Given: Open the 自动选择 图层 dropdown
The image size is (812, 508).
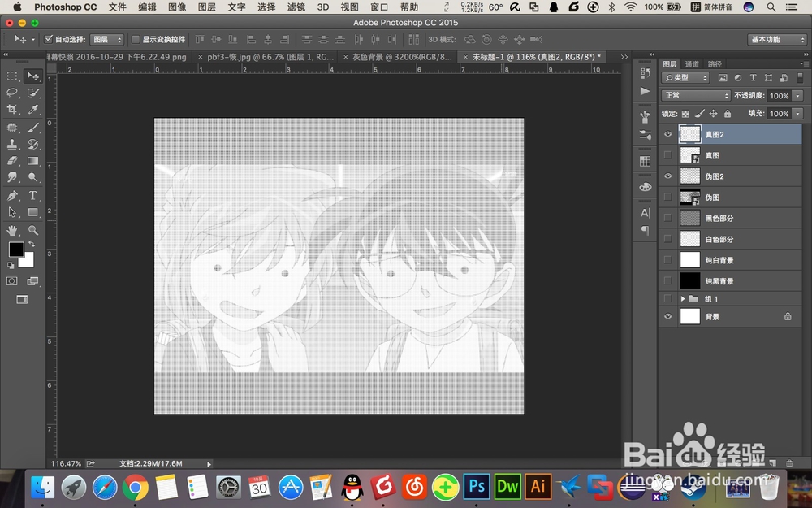Looking at the screenshot, I should click(106, 39).
